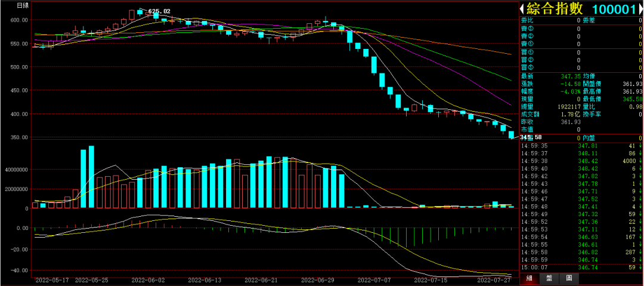644x286 pixels.
Task: Select the 14:59:43 tick row
Action: point(581,184)
